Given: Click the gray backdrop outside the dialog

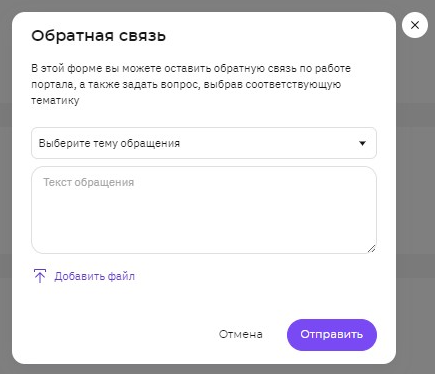Looking at the screenshot, I should click(x=415, y=200).
